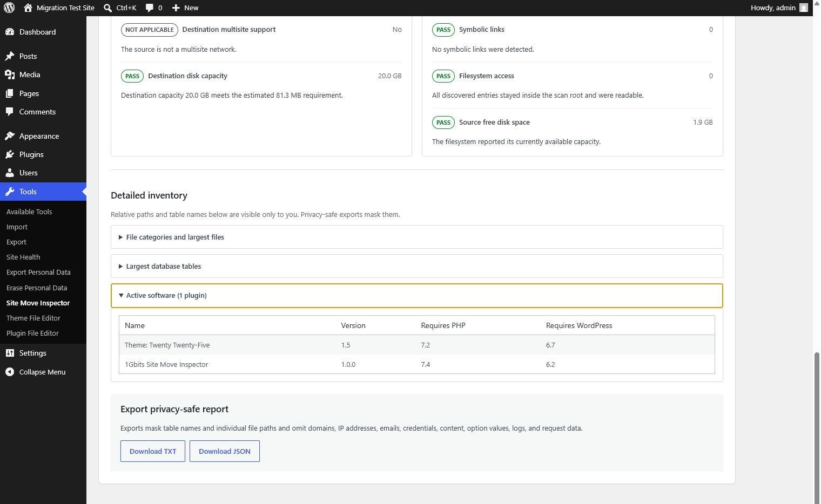Click the Comments icon in sidebar

pos(10,112)
